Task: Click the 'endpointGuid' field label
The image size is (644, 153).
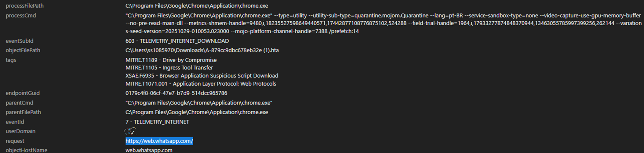Action: [x=23, y=93]
